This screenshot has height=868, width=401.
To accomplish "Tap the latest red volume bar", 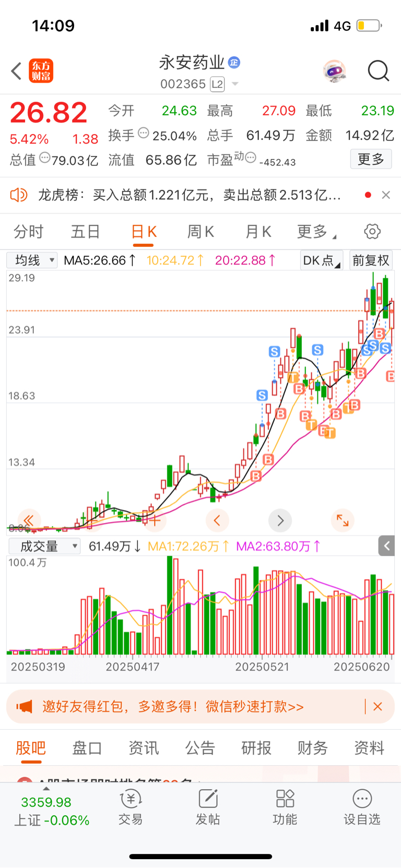I will click(x=392, y=624).
